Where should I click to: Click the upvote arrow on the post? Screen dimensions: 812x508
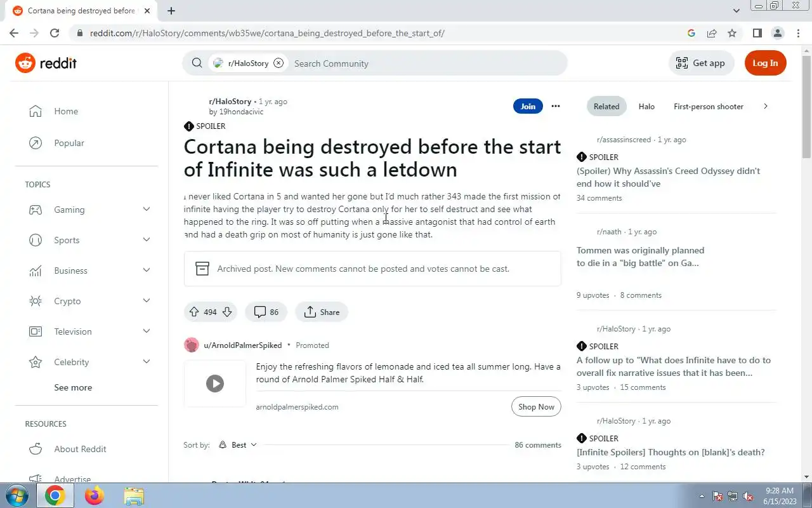(x=194, y=312)
